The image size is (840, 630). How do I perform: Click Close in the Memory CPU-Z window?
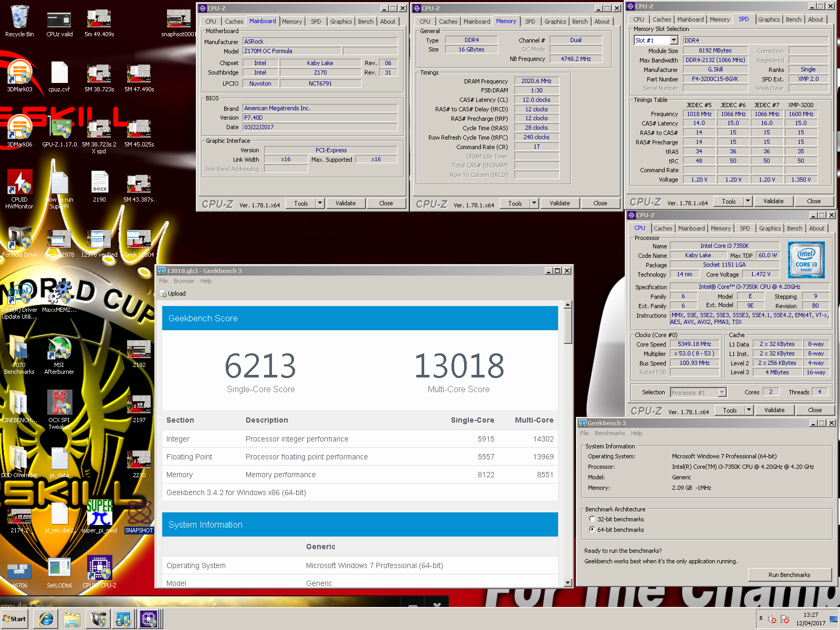click(x=600, y=203)
